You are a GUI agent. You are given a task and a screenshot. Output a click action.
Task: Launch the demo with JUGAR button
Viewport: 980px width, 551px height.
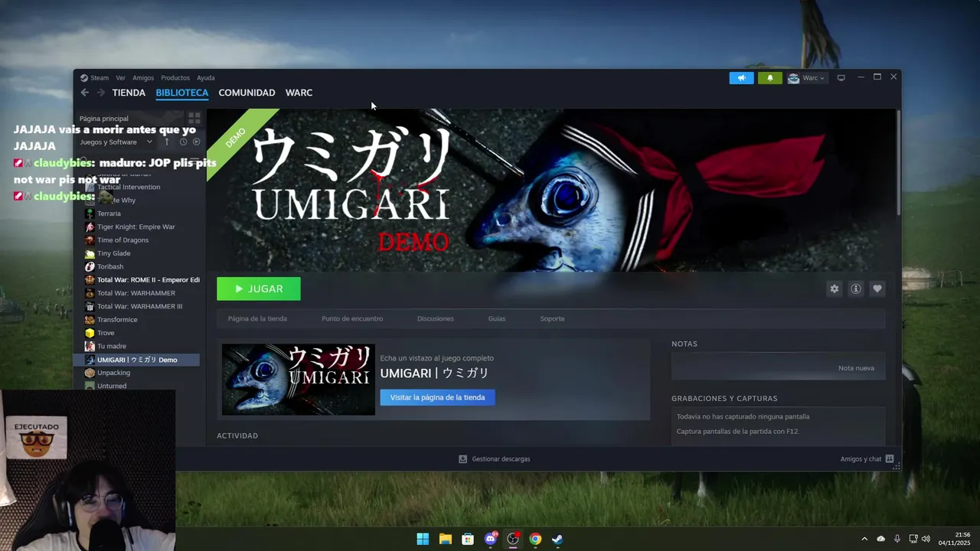point(259,289)
